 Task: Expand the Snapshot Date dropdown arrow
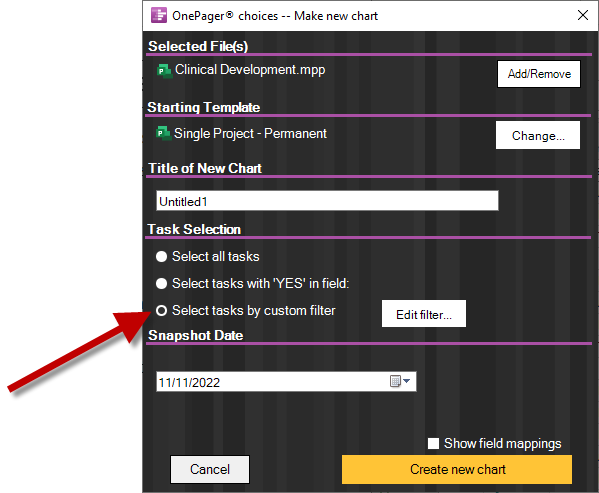coord(406,381)
